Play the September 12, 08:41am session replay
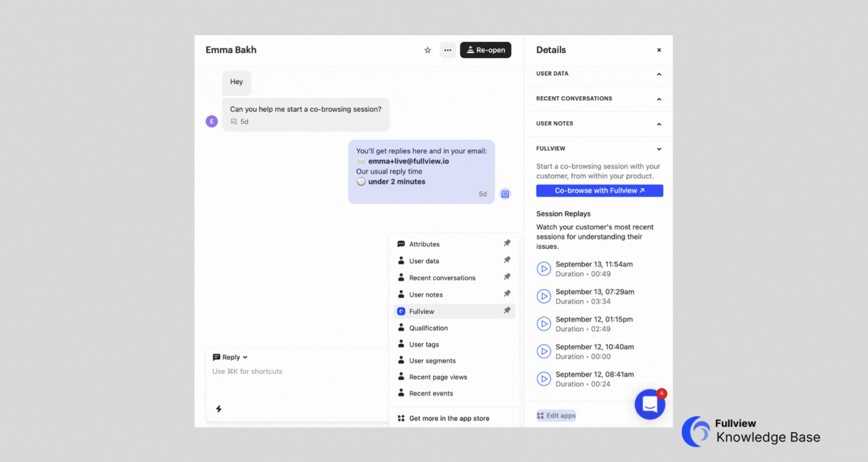 tap(544, 379)
